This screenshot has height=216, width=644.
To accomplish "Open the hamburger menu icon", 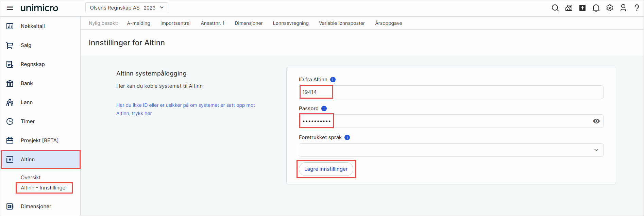I will coord(10,8).
